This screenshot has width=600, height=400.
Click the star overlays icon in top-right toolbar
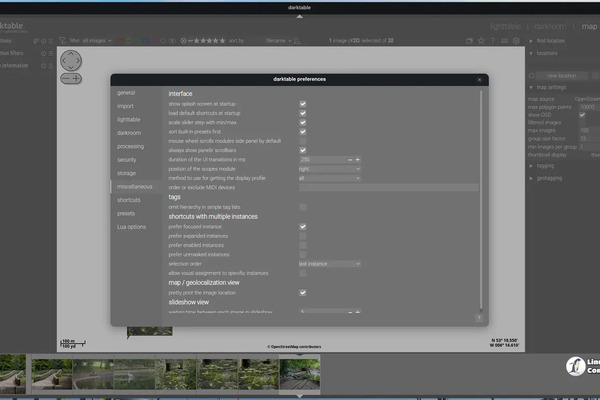click(481, 41)
